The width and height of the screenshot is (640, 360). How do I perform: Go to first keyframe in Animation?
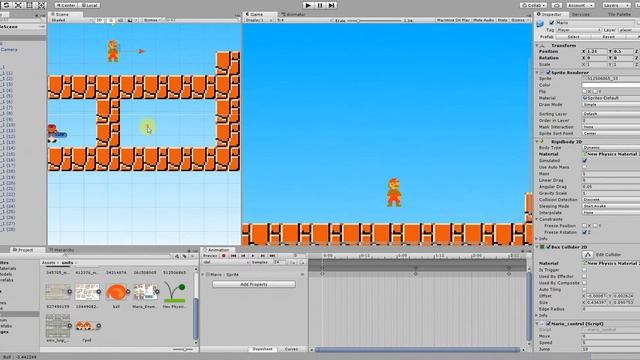click(233, 256)
